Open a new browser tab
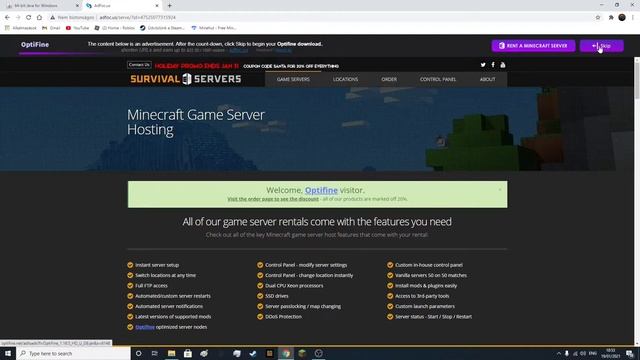The image size is (640, 360). (x=169, y=6)
